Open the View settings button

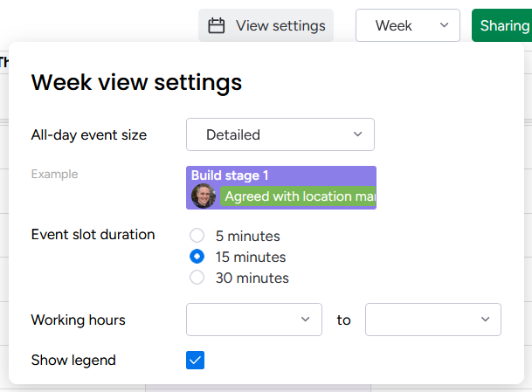coord(266,26)
